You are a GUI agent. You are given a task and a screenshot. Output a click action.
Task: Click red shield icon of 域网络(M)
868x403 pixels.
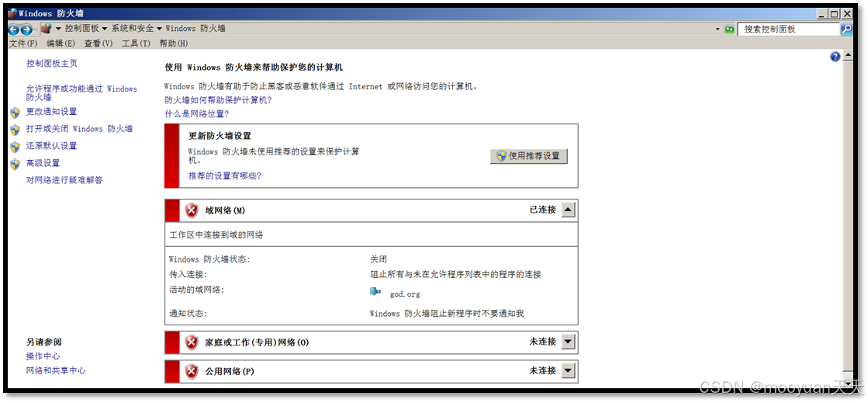coord(192,210)
